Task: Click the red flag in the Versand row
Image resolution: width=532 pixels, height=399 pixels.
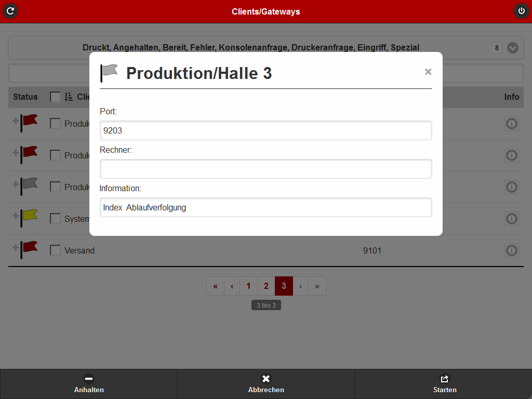Action: coord(30,247)
